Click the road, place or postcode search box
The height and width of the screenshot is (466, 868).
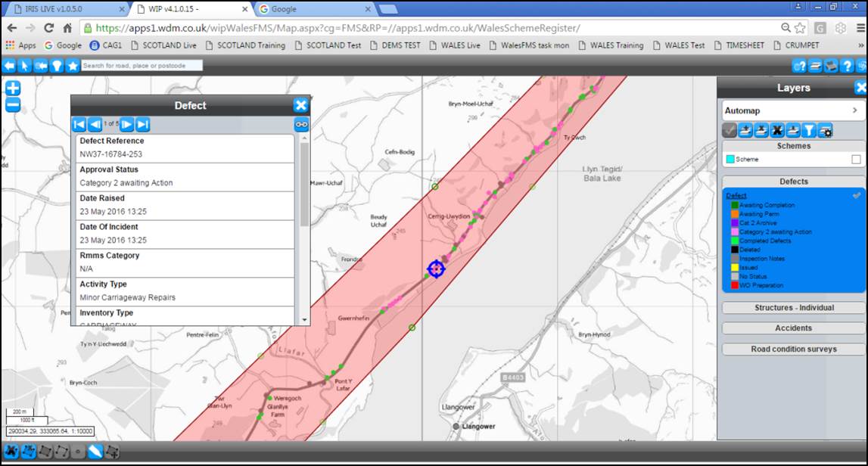point(142,66)
